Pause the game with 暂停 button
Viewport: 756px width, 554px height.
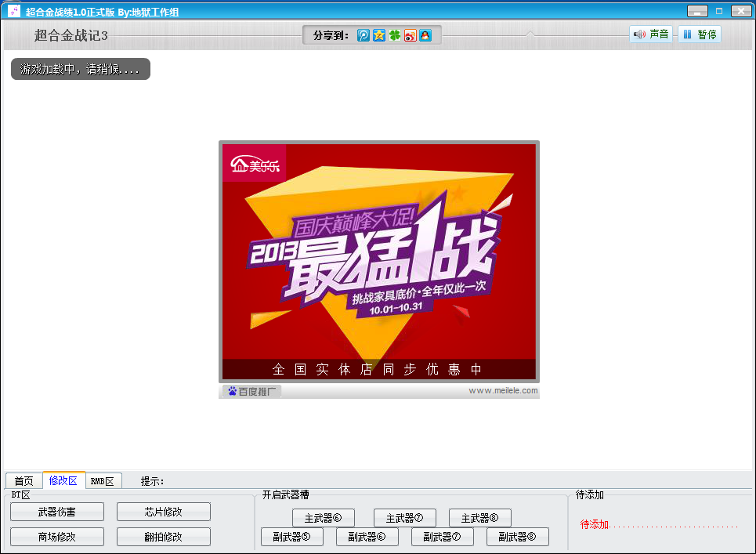pyautogui.click(x=700, y=34)
